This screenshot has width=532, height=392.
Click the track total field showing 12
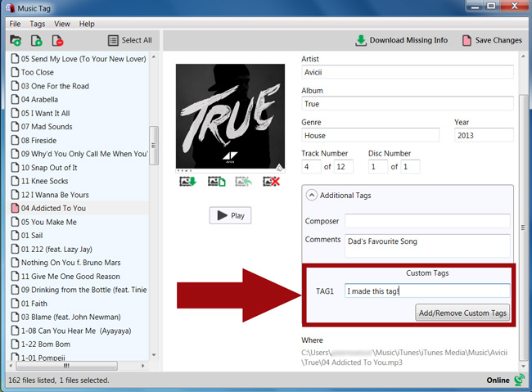(x=344, y=167)
